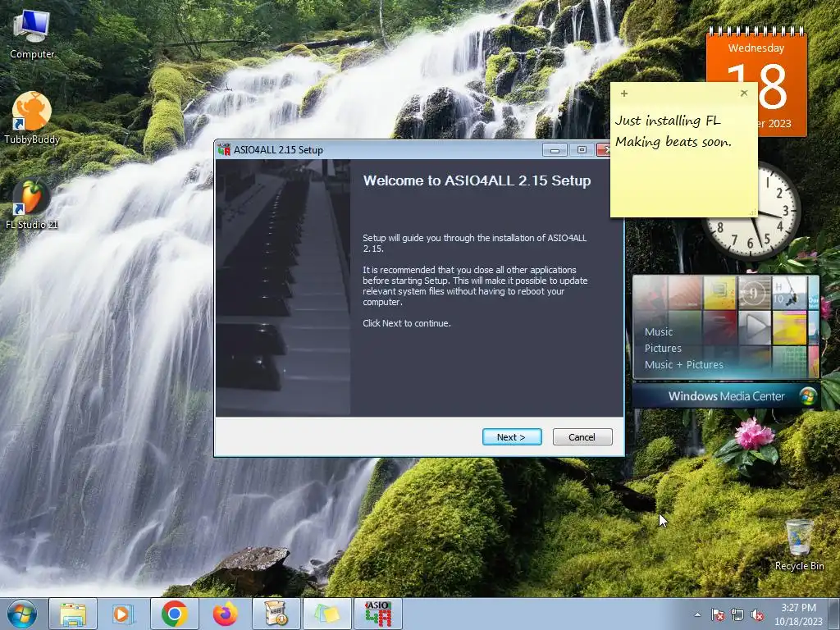The height and width of the screenshot is (630, 840).
Task: Maximize the ASIO4ALL setup window
Action: point(582,150)
